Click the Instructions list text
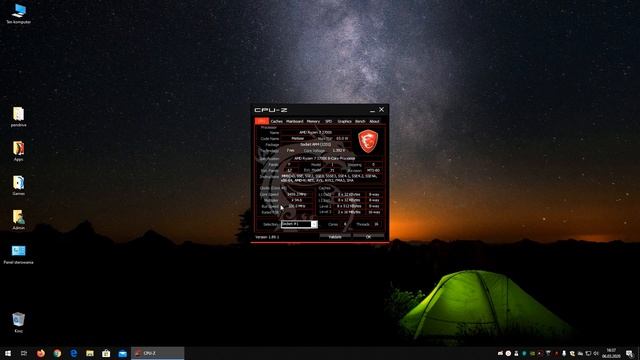Image resolution: width=640 pixels, height=360 pixels. 329,178
